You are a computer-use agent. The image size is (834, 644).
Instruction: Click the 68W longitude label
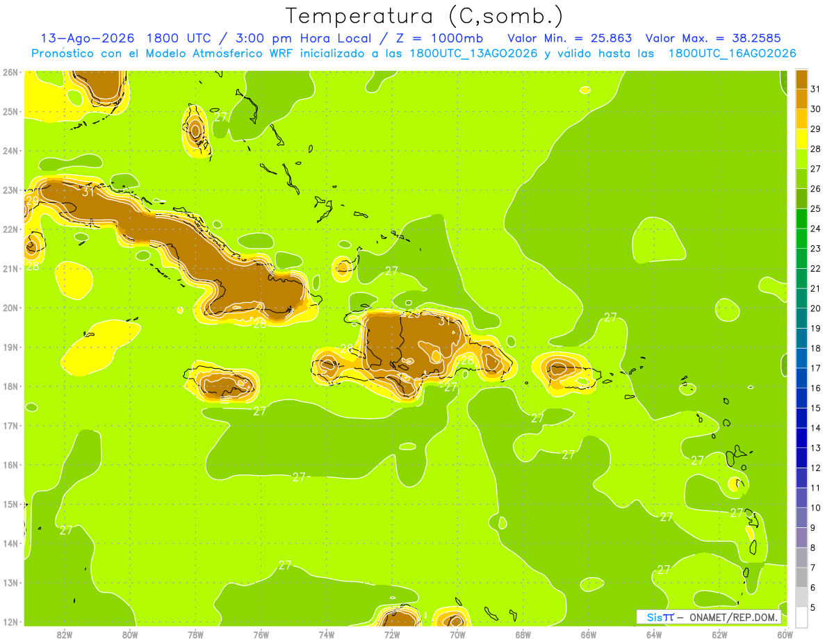coord(523,634)
